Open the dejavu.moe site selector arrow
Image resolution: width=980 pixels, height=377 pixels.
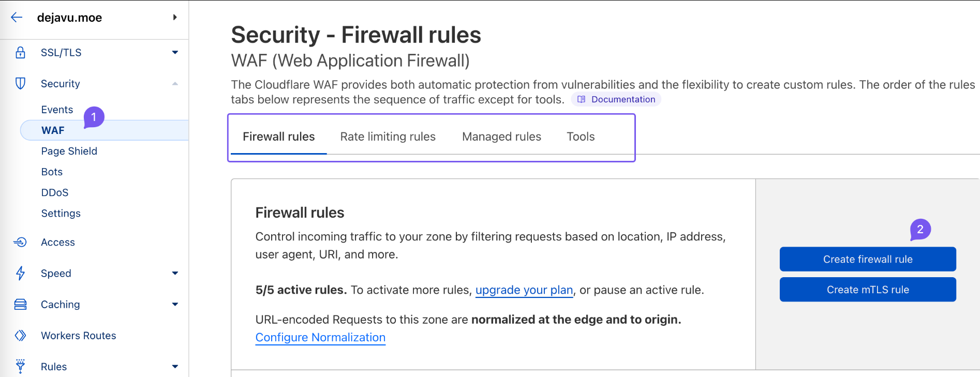point(175,18)
